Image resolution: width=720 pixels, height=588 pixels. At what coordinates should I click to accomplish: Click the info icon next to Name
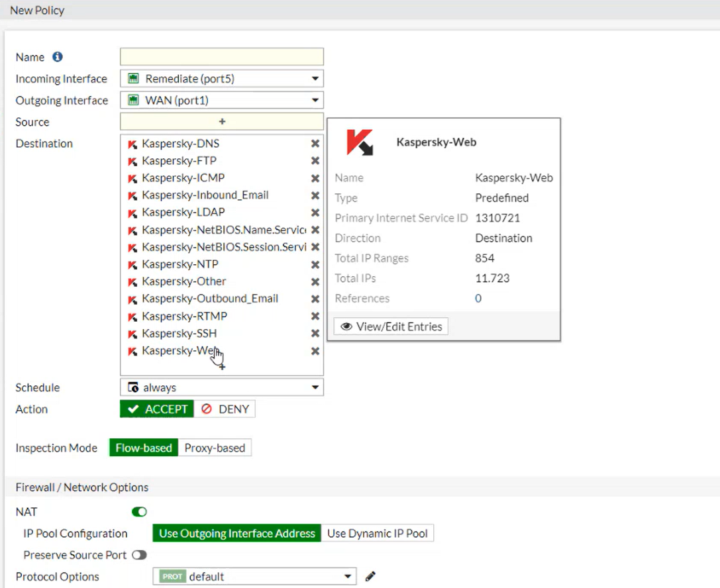[57, 57]
